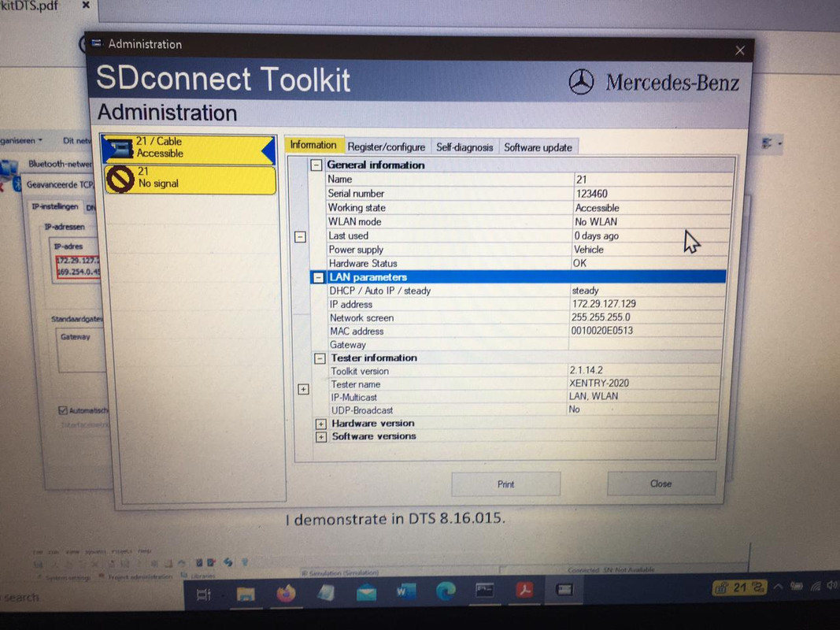The height and width of the screenshot is (630, 840).
Task: Click the DHCP / Auto IP / steady label
Action: pos(379,291)
